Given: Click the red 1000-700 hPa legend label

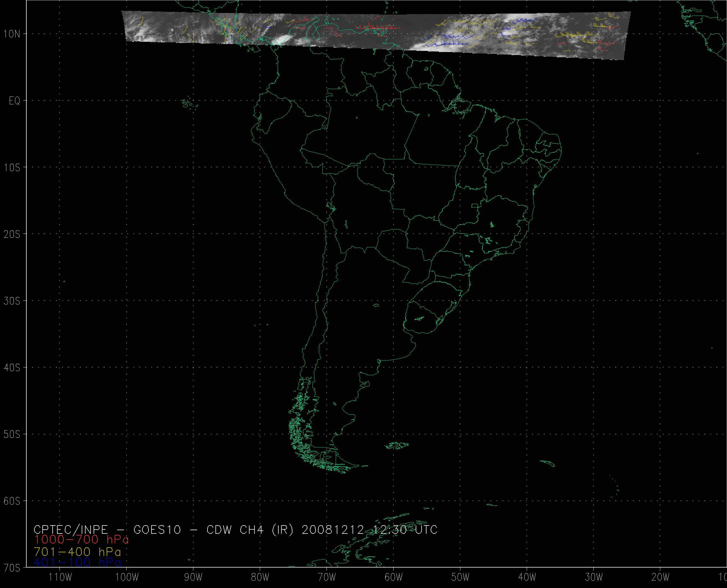Looking at the screenshot, I should (81, 540).
